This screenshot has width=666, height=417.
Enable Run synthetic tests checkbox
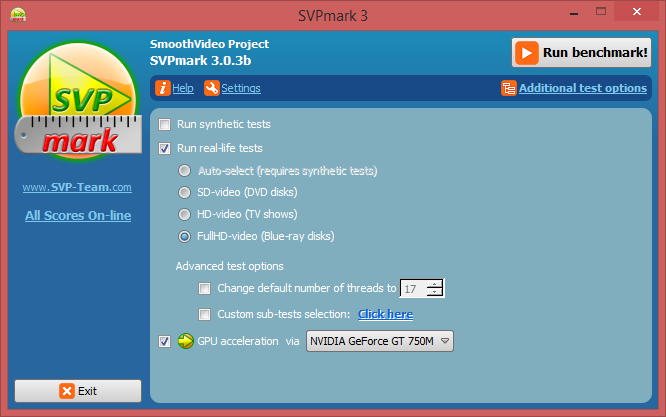pyautogui.click(x=164, y=124)
